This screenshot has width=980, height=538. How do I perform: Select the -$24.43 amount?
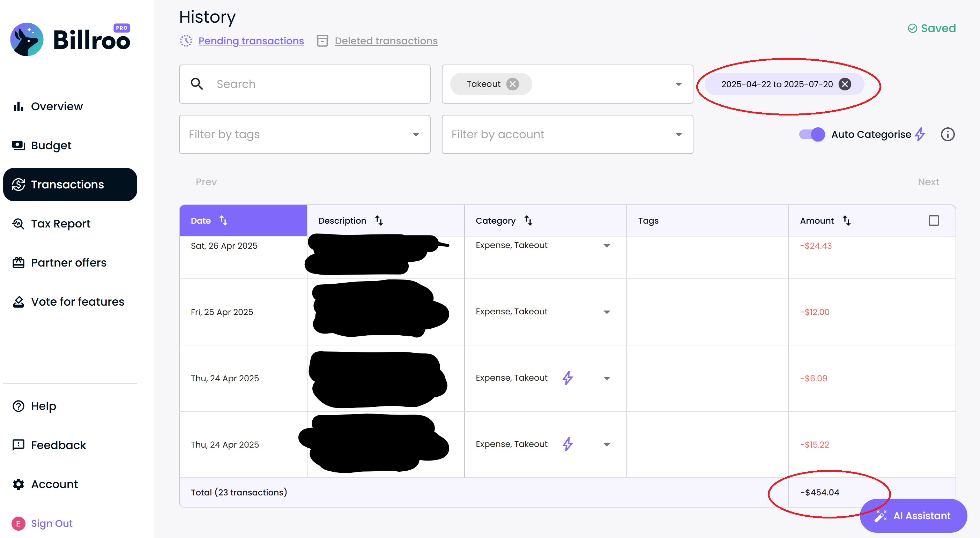[x=816, y=246]
